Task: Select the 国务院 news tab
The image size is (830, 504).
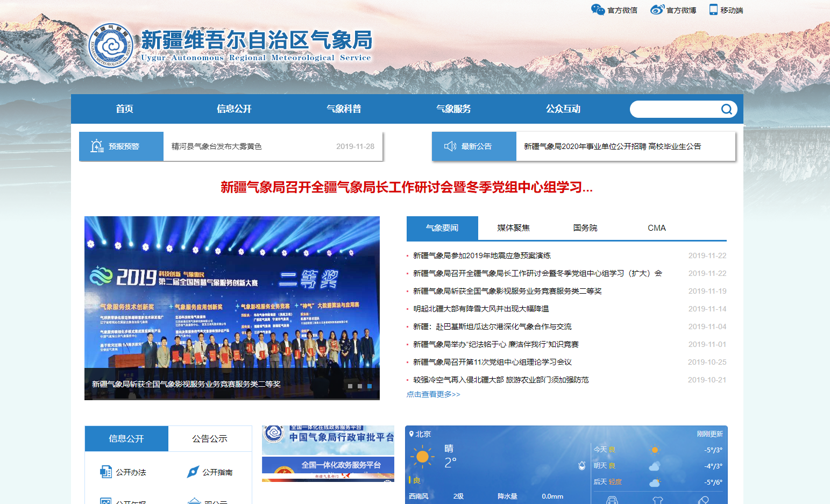Action: coord(585,228)
